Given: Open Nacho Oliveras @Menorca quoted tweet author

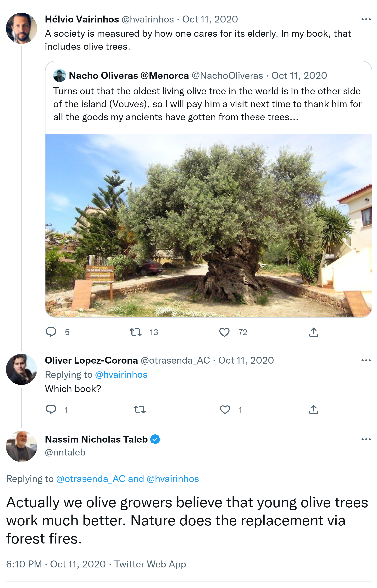Looking at the screenshot, I should tap(128, 76).
